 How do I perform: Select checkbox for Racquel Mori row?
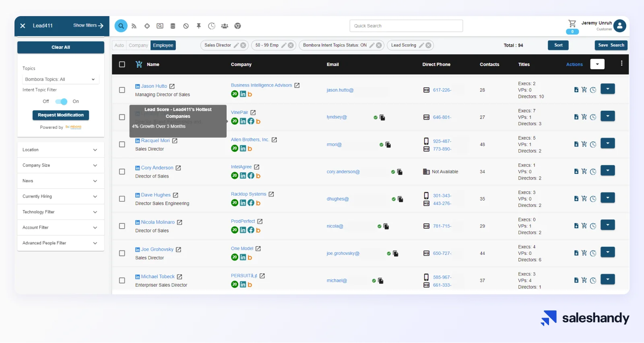pos(122,145)
